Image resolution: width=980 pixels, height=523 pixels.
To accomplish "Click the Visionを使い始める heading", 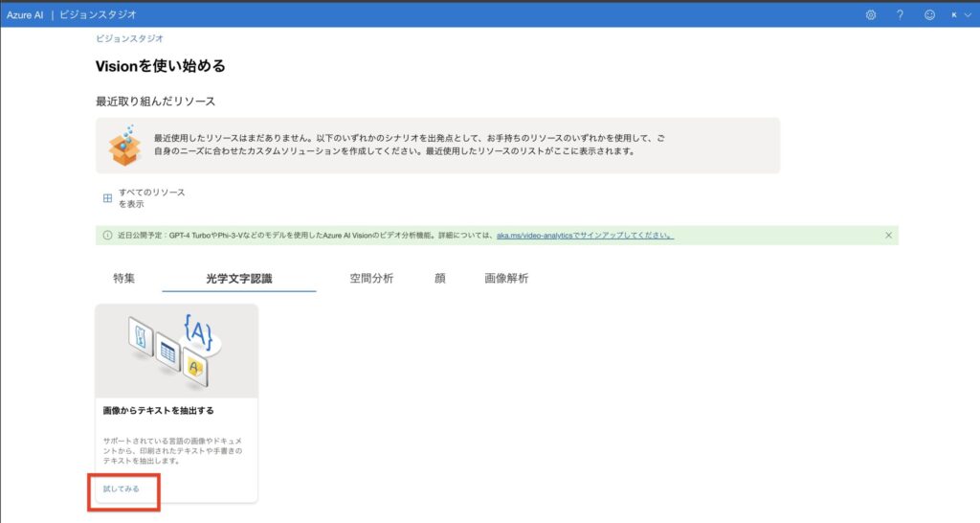I will [x=160, y=66].
